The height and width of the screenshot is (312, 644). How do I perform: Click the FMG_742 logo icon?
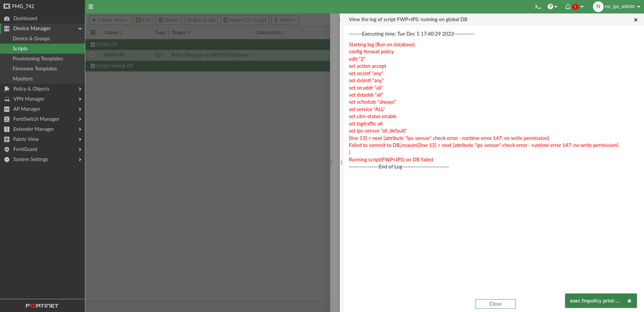pos(6,6)
